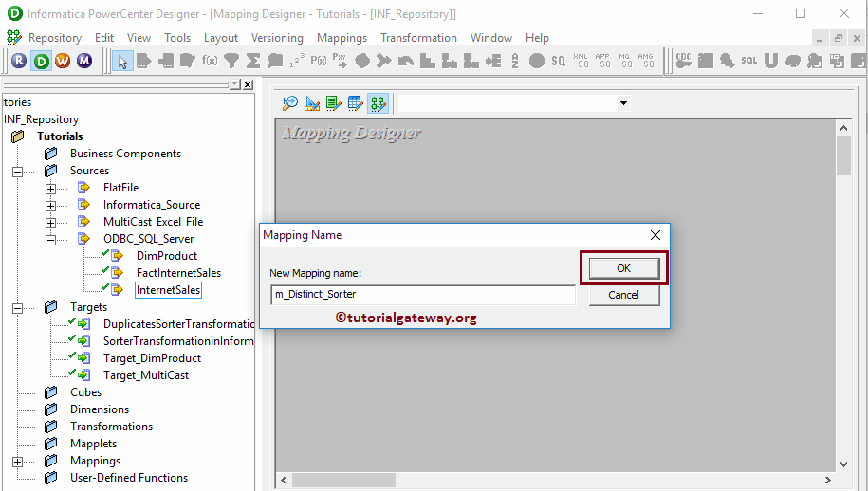This screenshot has height=491, width=868.
Task: Open the Repository Manager (R) tool
Action: point(19,61)
